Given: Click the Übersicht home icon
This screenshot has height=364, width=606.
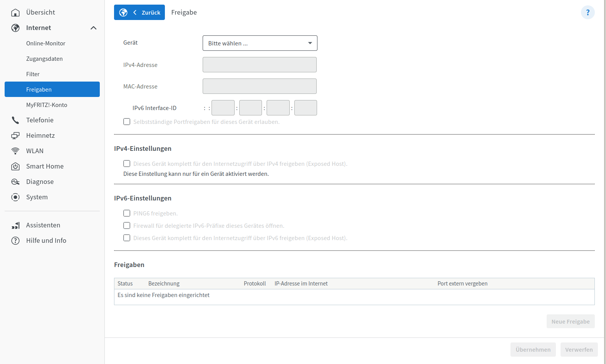Looking at the screenshot, I should pos(15,13).
